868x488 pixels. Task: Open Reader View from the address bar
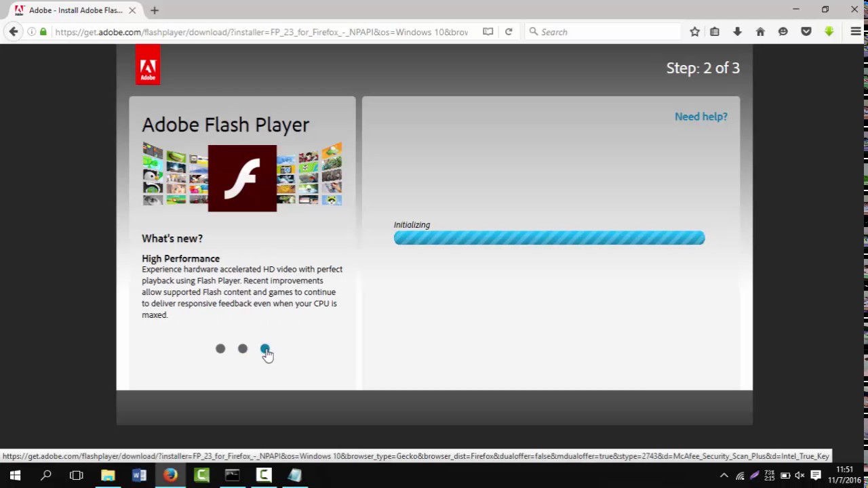pos(488,32)
